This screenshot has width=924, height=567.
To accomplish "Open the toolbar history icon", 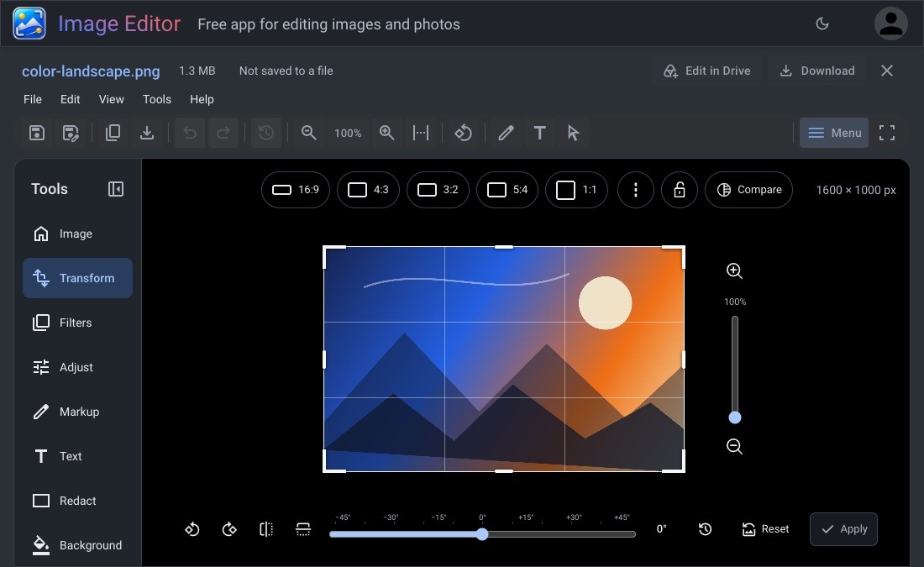I will (265, 133).
